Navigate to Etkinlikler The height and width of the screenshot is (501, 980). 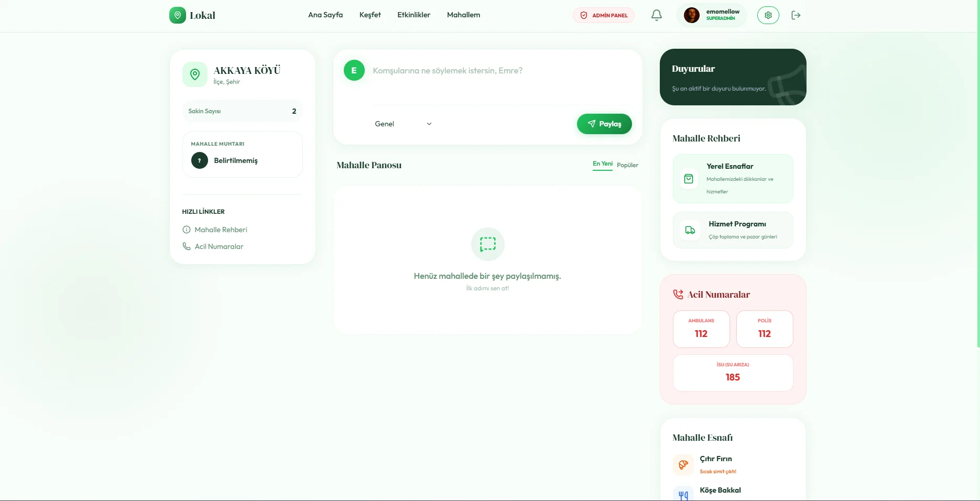tap(413, 15)
